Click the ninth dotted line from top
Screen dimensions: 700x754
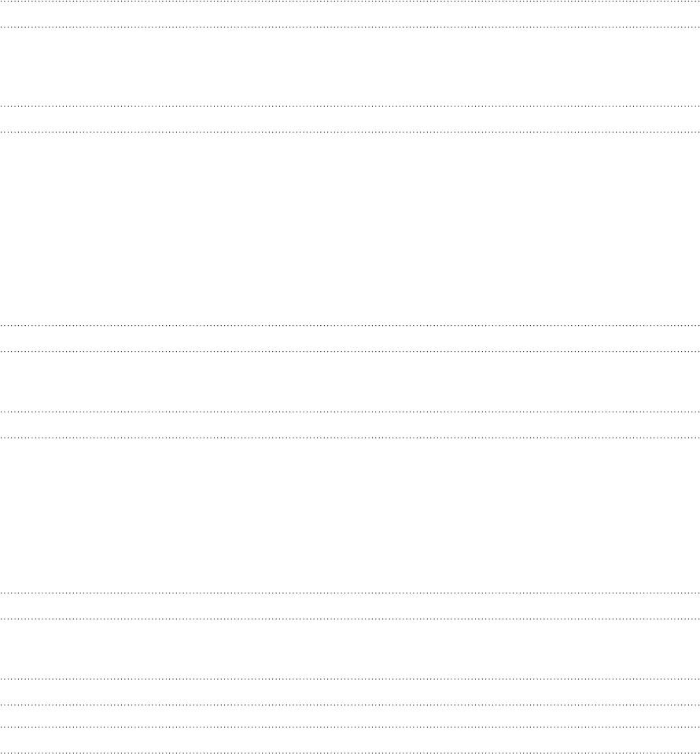pos(350,593)
